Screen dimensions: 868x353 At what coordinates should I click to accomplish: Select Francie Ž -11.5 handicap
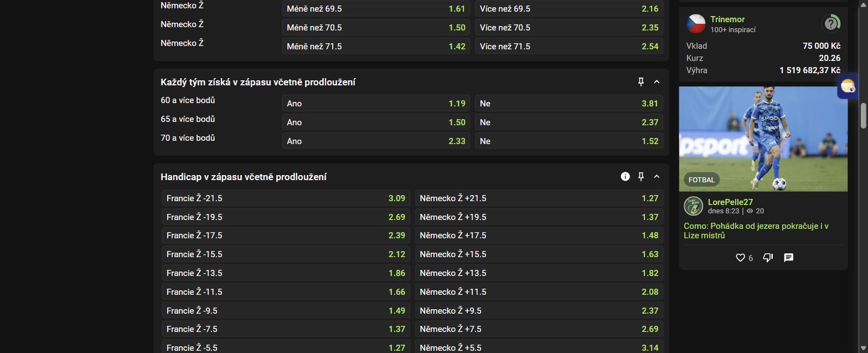coord(286,292)
